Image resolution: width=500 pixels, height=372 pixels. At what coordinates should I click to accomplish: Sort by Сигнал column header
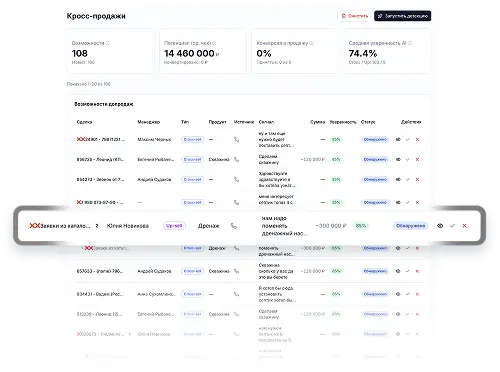pos(266,122)
